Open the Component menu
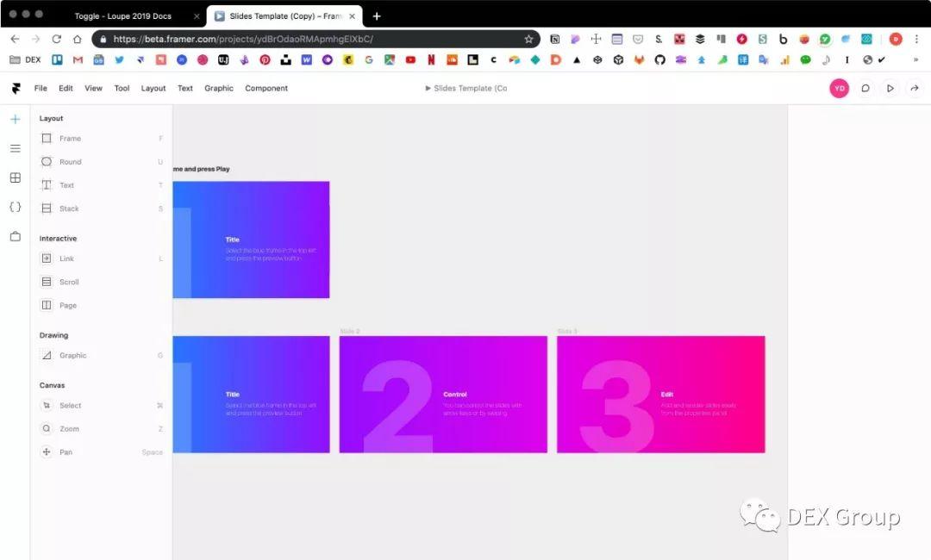This screenshot has width=931, height=560. 266,88
